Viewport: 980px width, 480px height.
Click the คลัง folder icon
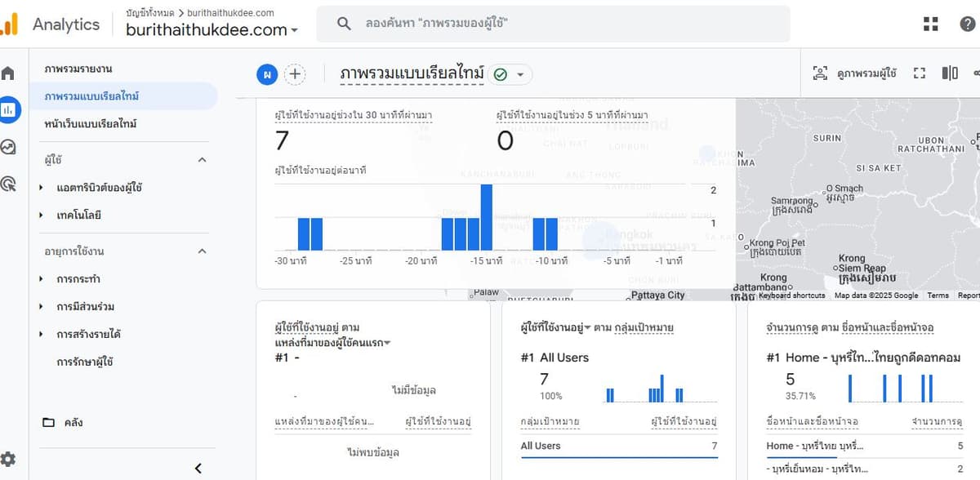[48, 423]
